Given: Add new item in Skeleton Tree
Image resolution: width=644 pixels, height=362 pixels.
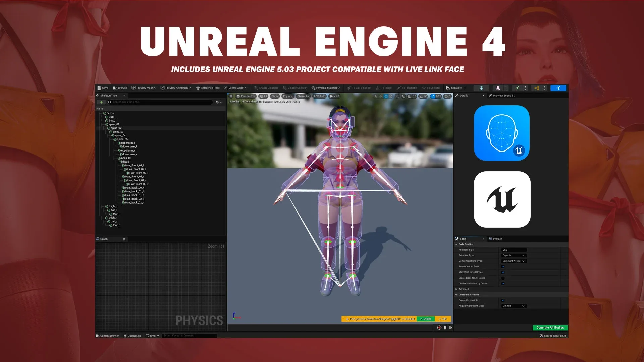Looking at the screenshot, I should point(101,102).
